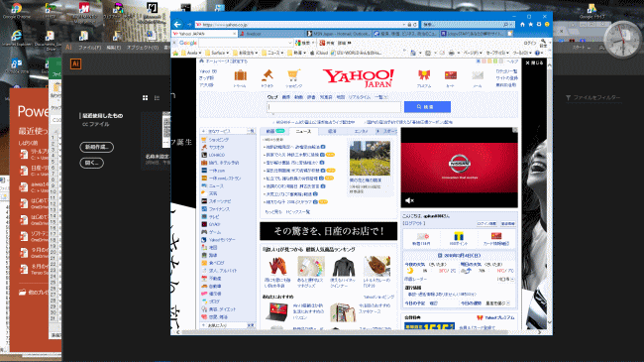Click the ログアウト link on Yahoo
This screenshot has height=362, width=644.
point(414,223)
